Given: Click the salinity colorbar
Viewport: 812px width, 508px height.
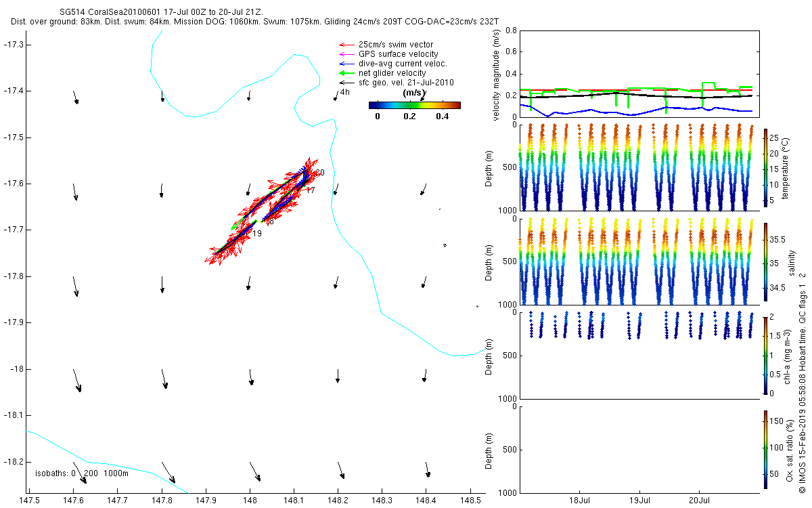Looking at the screenshot, I should (x=765, y=261).
